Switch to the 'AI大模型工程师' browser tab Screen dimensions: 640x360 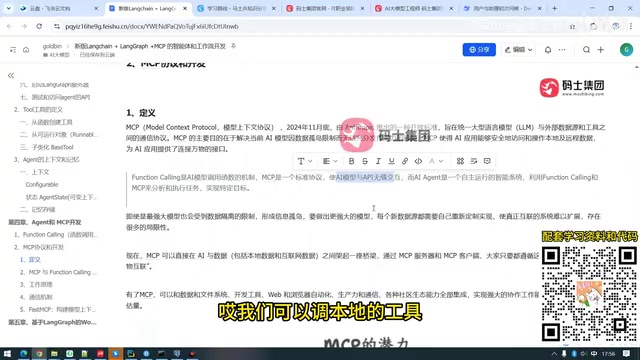tap(414, 9)
